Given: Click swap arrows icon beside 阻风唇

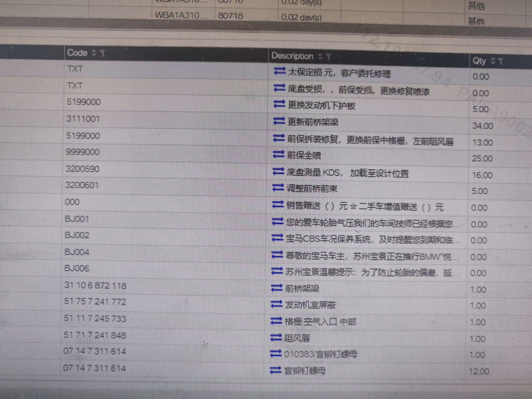Looking at the screenshot, I should coord(276,337).
